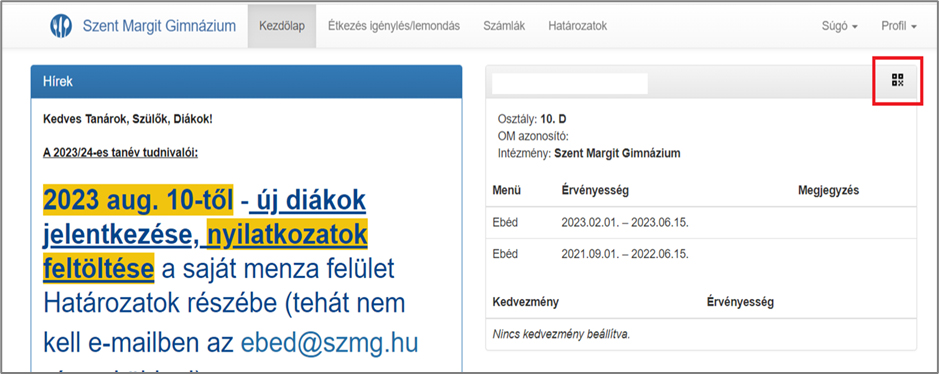The height and width of the screenshot is (374, 939).
Task: Open the Szent Margit Gimnázium brand link
Action: click(159, 26)
